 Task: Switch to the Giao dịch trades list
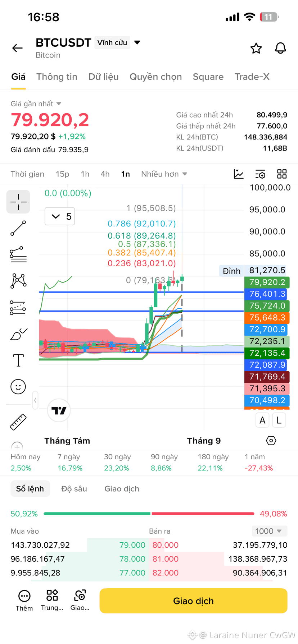(x=122, y=489)
